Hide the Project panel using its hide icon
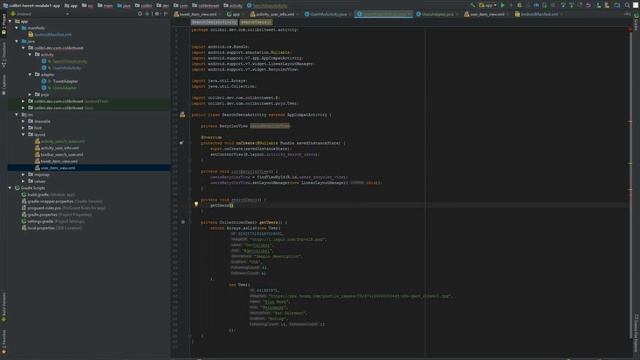Image resolution: width=640 pixels, height=360 pixels. point(166,14)
